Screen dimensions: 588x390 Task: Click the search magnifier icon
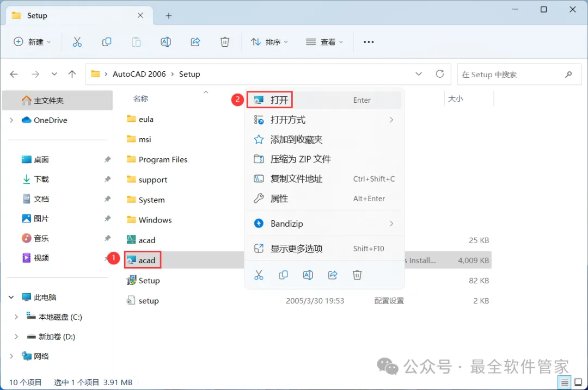pyautogui.click(x=568, y=74)
